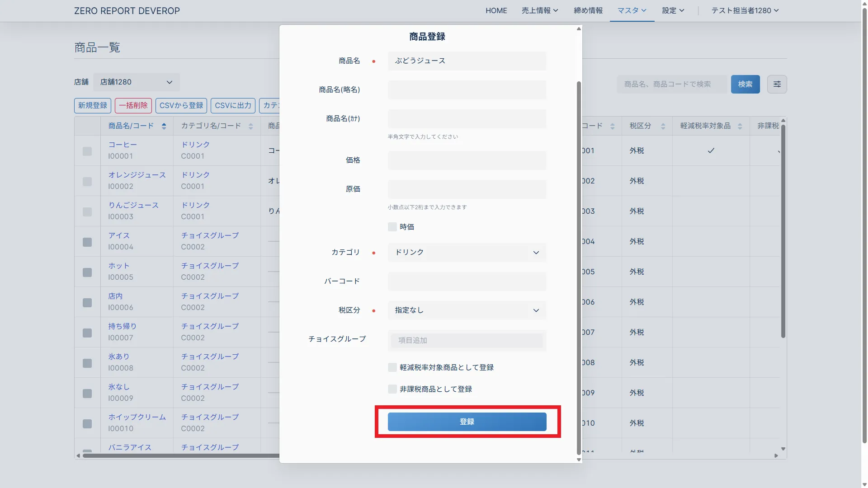Click modal scrollbar up arrow
The image size is (868, 488).
tap(579, 29)
